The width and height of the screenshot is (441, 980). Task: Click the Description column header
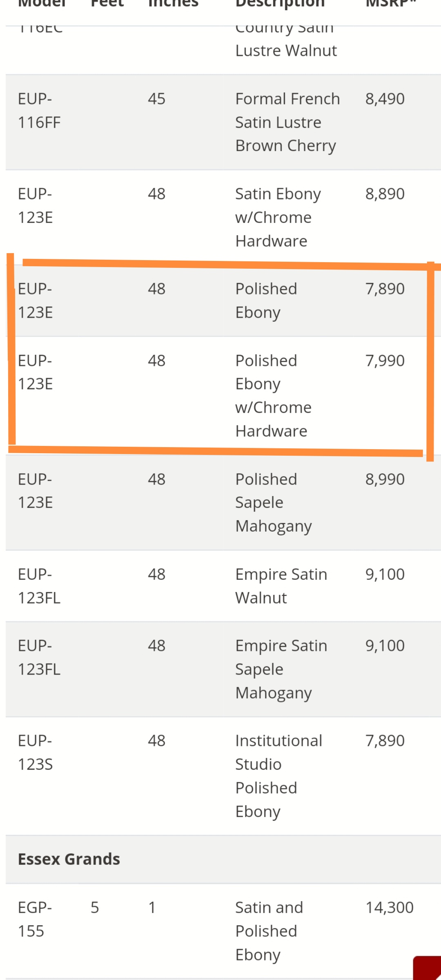pos(280,4)
